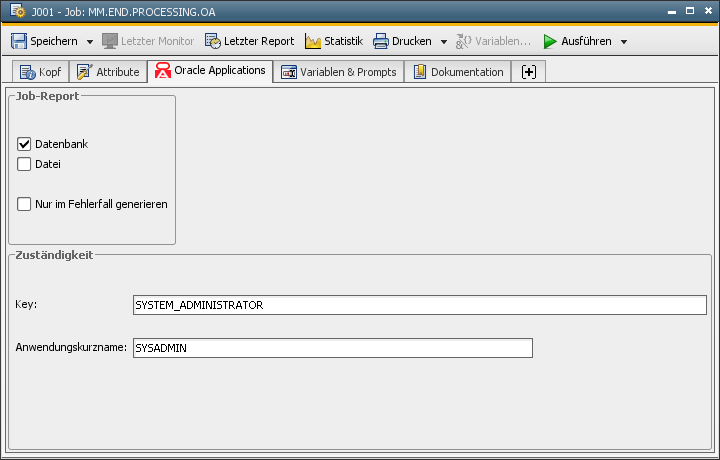This screenshot has height=460, width=720.
Task: Expand the Ausführen dropdown arrow
Action: pyautogui.click(x=624, y=42)
